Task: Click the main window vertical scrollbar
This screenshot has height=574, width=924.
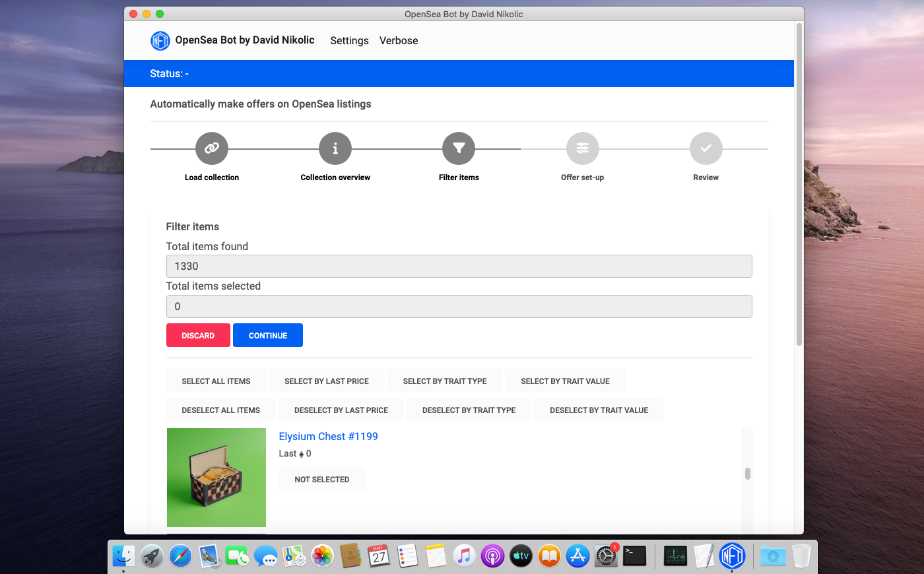Action: pos(799,185)
